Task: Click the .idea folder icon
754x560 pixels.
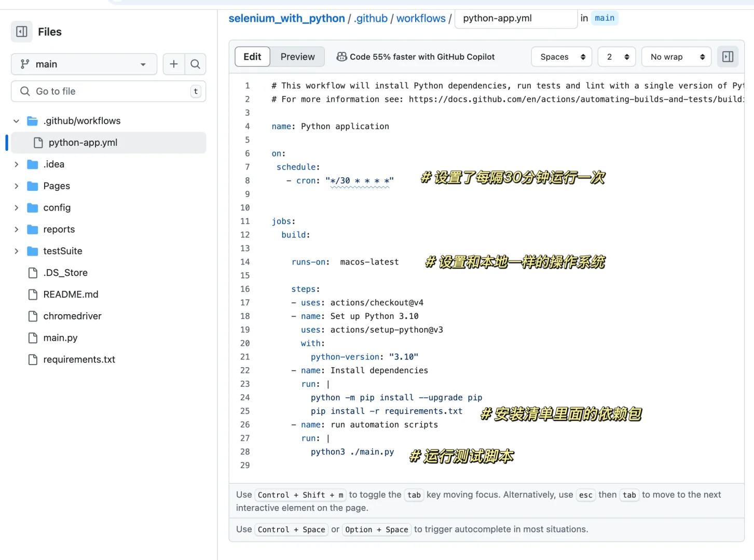Action: click(x=33, y=164)
